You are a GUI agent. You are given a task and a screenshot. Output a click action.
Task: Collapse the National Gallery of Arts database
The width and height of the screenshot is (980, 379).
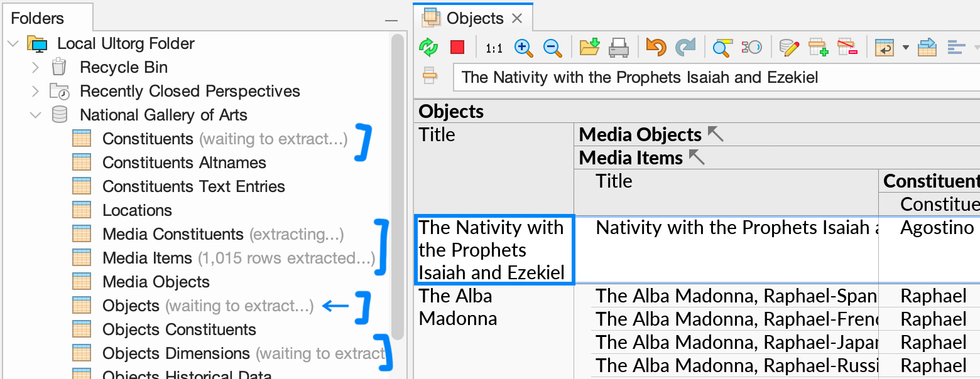point(35,114)
